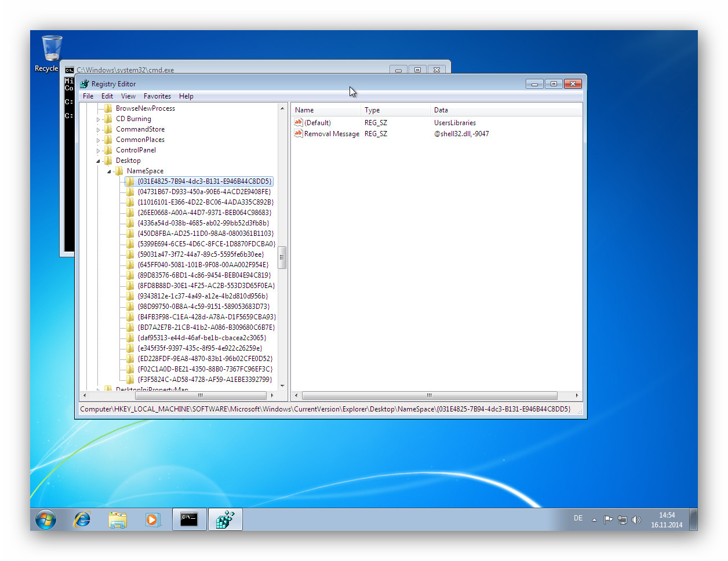Click tree pane scroll down arrow
The image size is (728, 561).
(282, 386)
